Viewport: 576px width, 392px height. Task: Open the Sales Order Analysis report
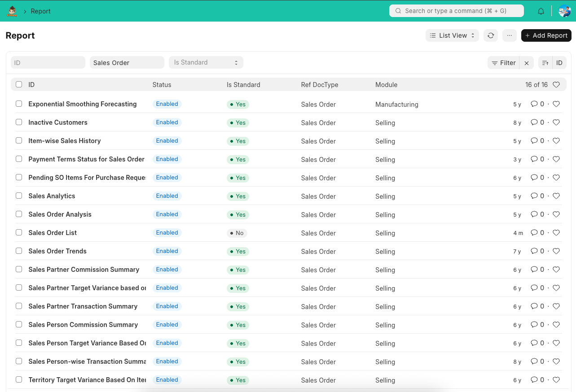pyautogui.click(x=60, y=214)
